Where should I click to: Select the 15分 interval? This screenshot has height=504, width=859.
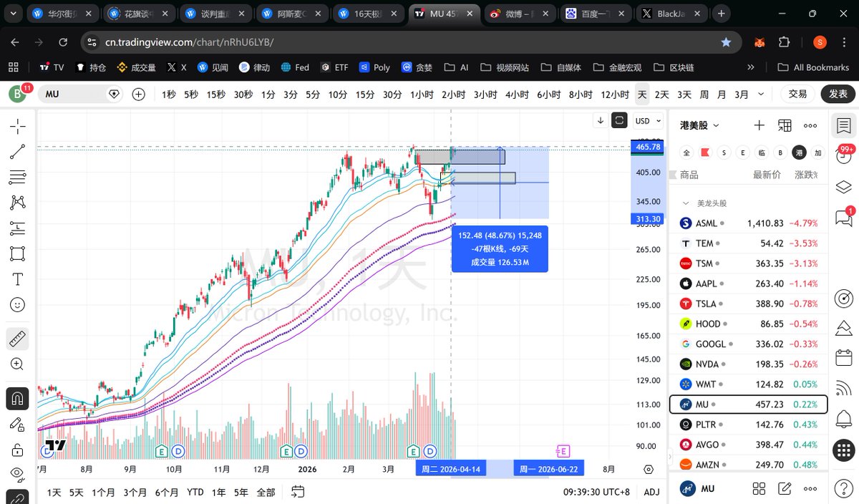[x=364, y=94]
